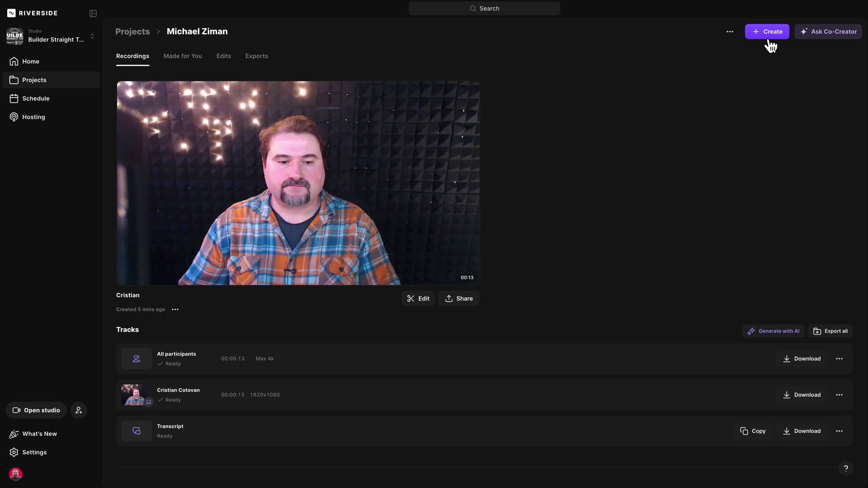Open the All participants track overflow menu
868x488 pixels.
[839, 359]
